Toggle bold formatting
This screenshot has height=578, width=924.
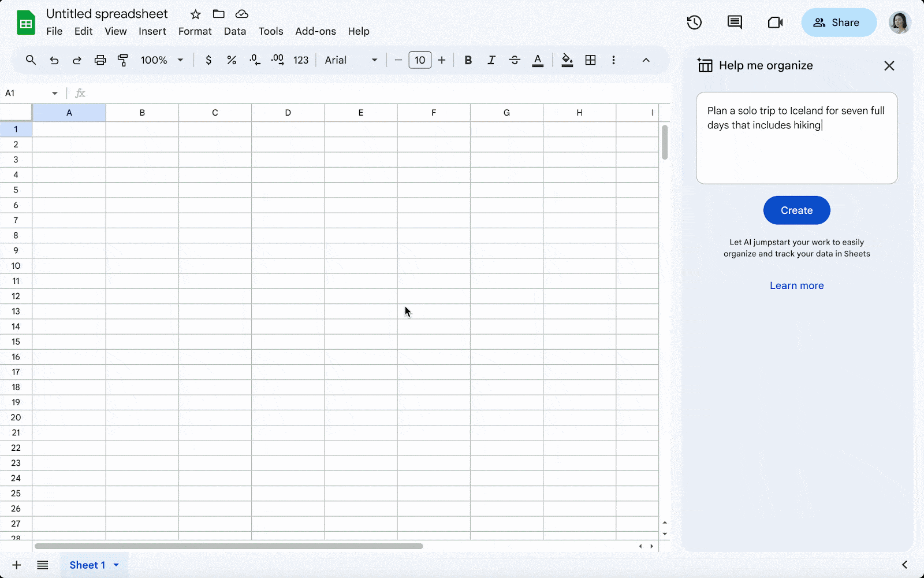coord(468,60)
